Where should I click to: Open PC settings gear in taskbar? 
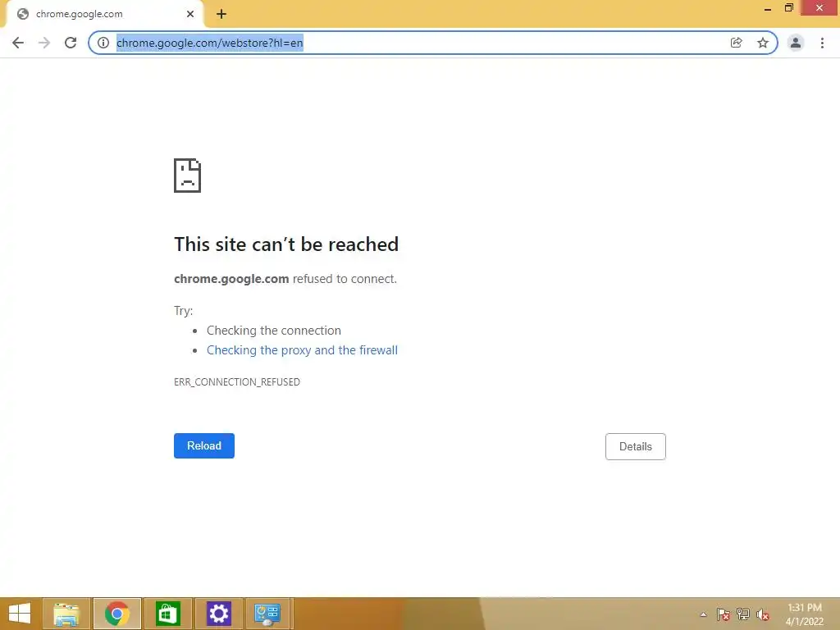(x=218, y=614)
